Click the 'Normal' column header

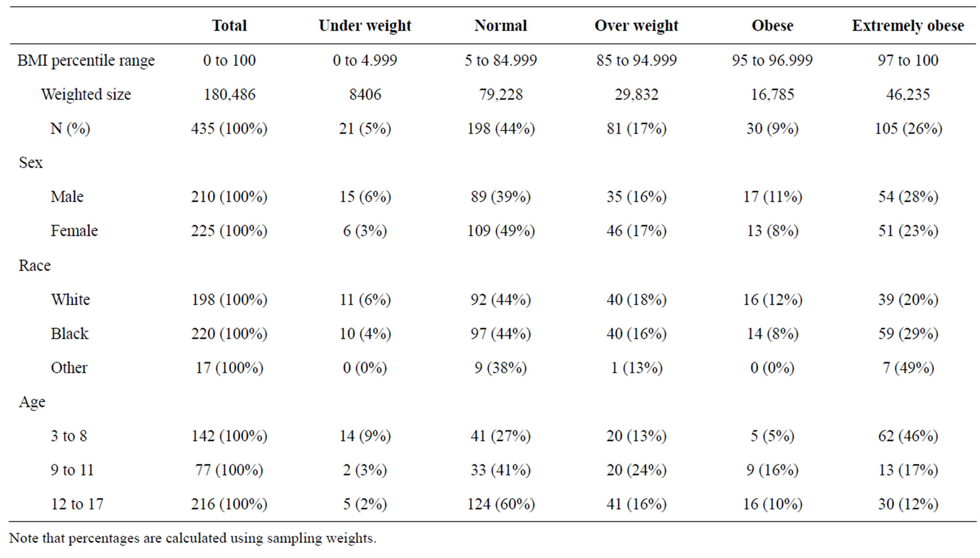pyautogui.click(x=501, y=25)
